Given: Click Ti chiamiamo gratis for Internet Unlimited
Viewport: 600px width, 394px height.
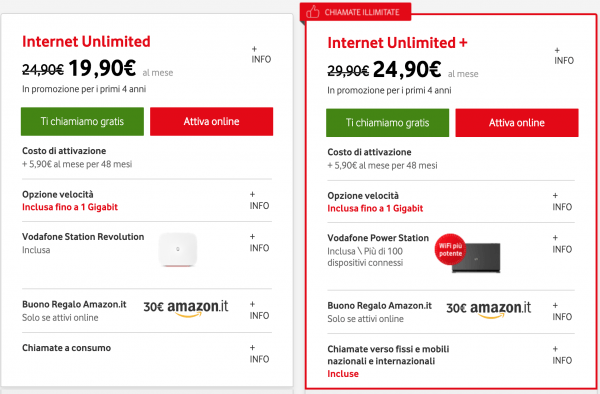Looking at the screenshot, I should tap(82, 121).
